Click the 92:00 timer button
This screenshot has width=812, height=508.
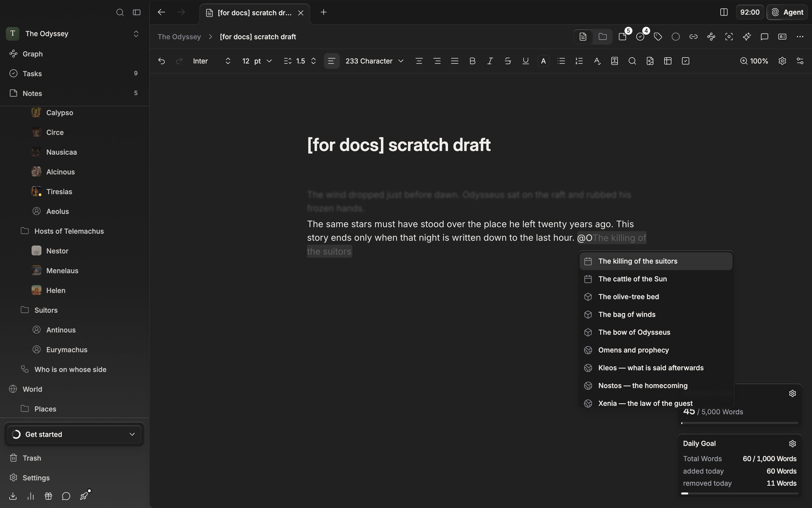click(x=750, y=12)
